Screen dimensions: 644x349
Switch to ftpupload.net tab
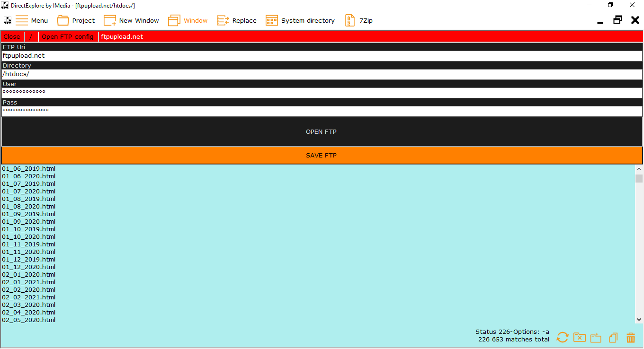pyautogui.click(x=122, y=36)
